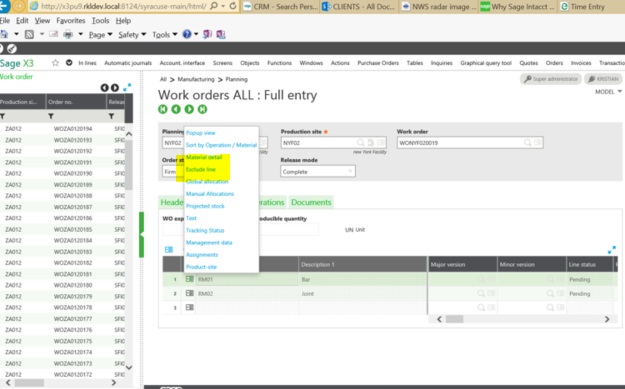The width and height of the screenshot is (625, 389).
Task: Choose Projected stock menu entry
Action: pyautogui.click(x=205, y=206)
